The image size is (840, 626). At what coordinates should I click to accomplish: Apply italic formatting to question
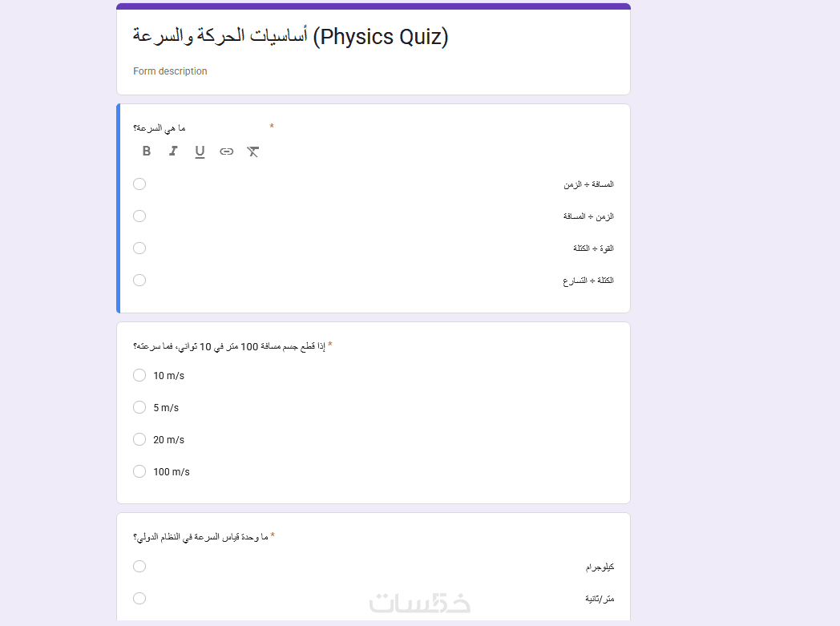point(173,151)
